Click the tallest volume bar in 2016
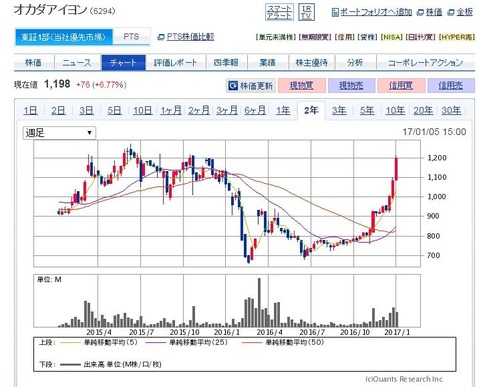Viewport: 479px width, 387px height. pyautogui.click(x=259, y=302)
